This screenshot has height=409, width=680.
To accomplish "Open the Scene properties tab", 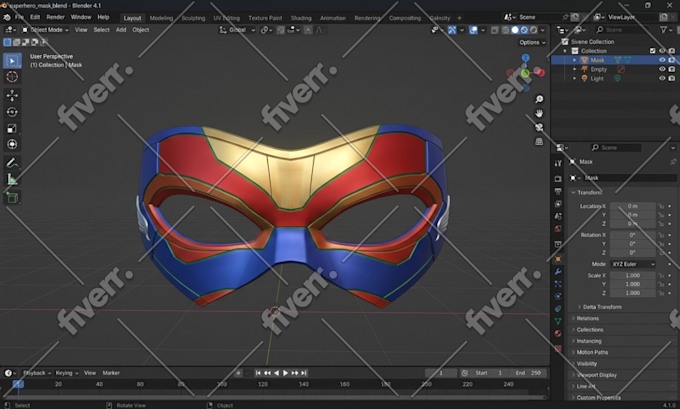I will pos(558,216).
